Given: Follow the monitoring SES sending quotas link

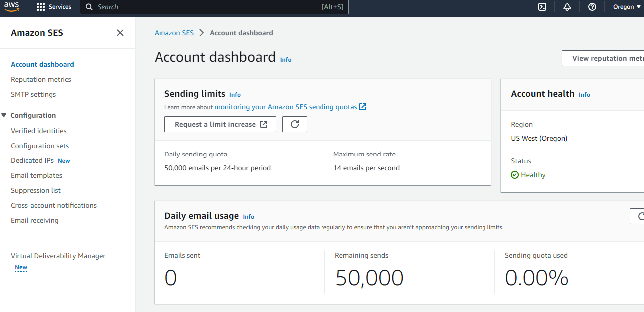Looking at the screenshot, I should (x=286, y=107).
